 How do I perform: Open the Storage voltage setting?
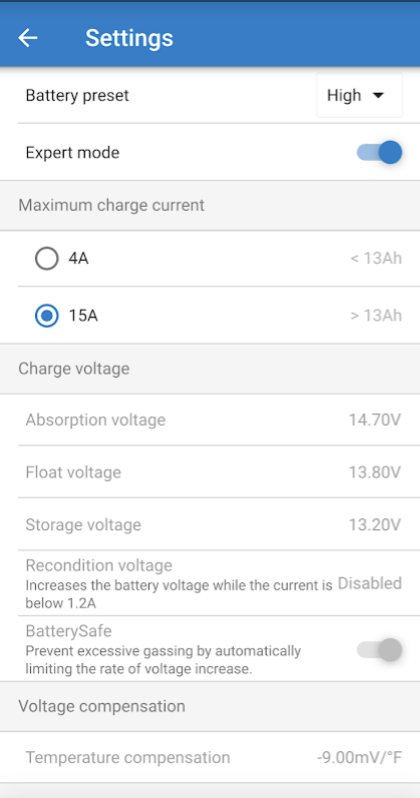click(x=210, y=525)
